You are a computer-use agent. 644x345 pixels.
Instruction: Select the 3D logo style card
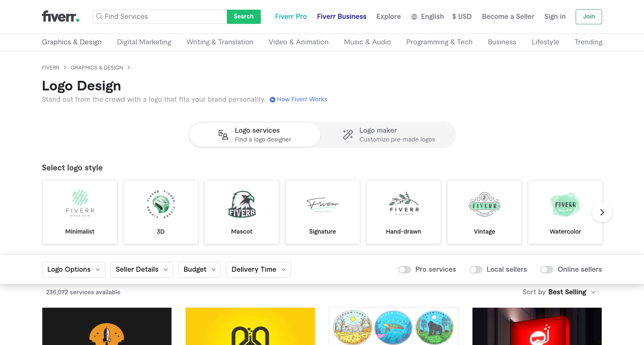coord(161,212)
